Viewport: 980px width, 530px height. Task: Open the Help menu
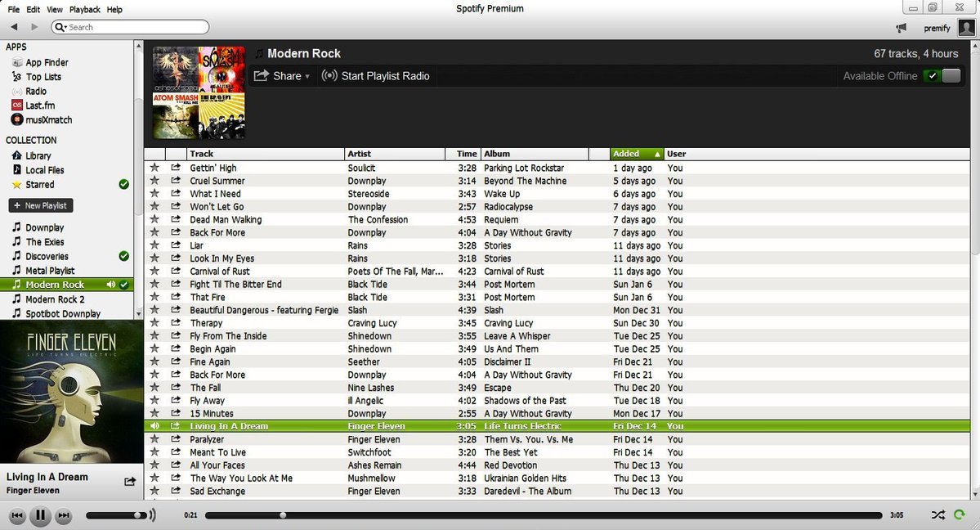[114, 9]
